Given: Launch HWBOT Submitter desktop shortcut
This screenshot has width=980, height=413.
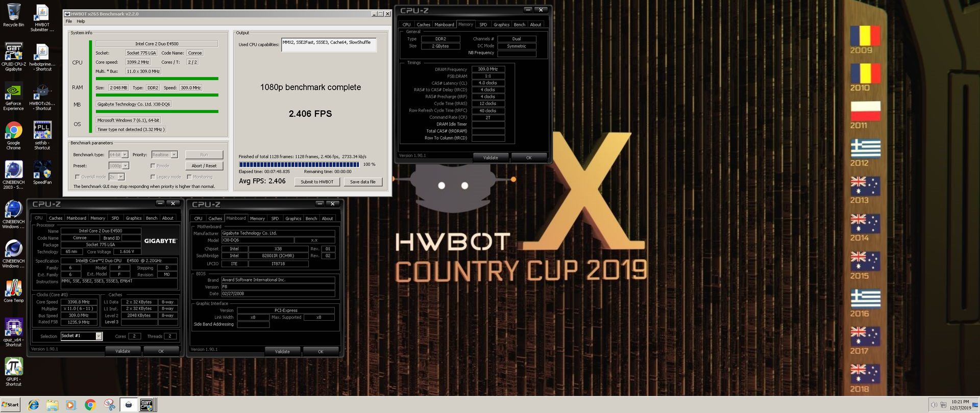Looking at the screenshot, I should [42, 18].
